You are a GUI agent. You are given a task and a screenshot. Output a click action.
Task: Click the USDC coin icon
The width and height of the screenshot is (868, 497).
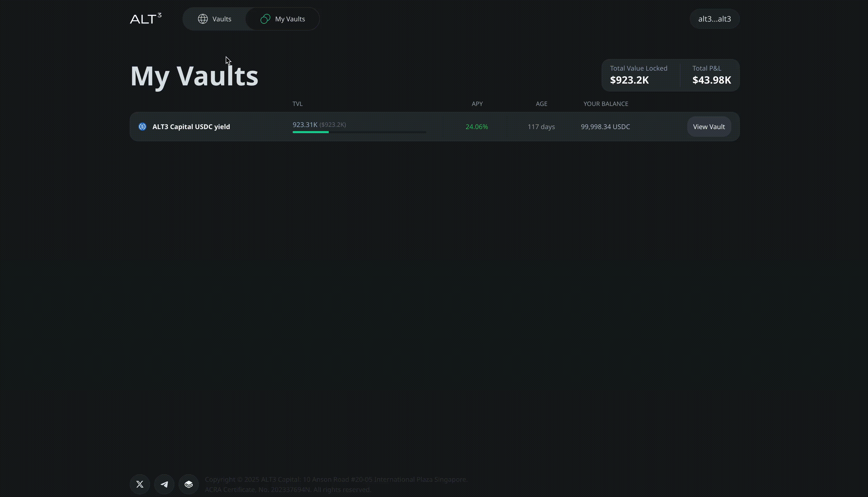[x=142, y=127]
